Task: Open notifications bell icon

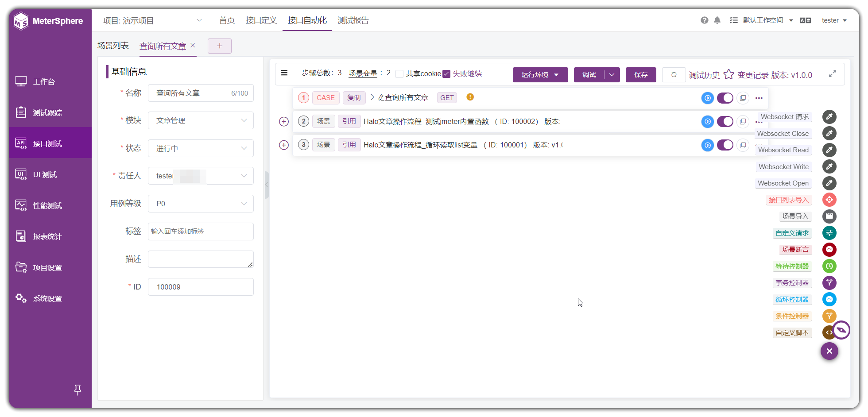Action: click(717, 20)
